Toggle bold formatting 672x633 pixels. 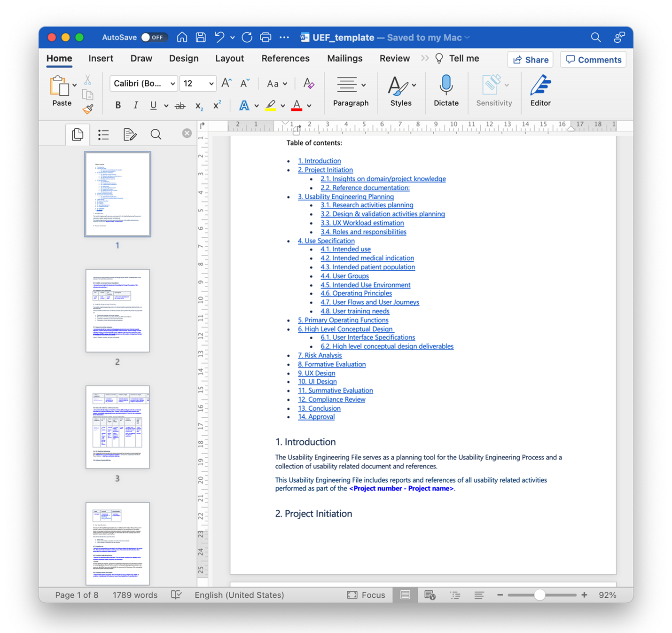coord(118,105)
